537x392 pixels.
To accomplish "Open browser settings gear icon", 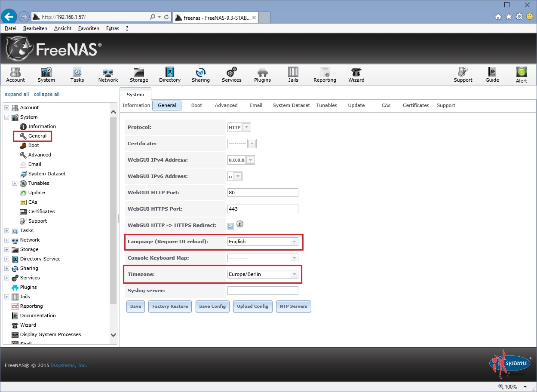I will click(519, 17).
